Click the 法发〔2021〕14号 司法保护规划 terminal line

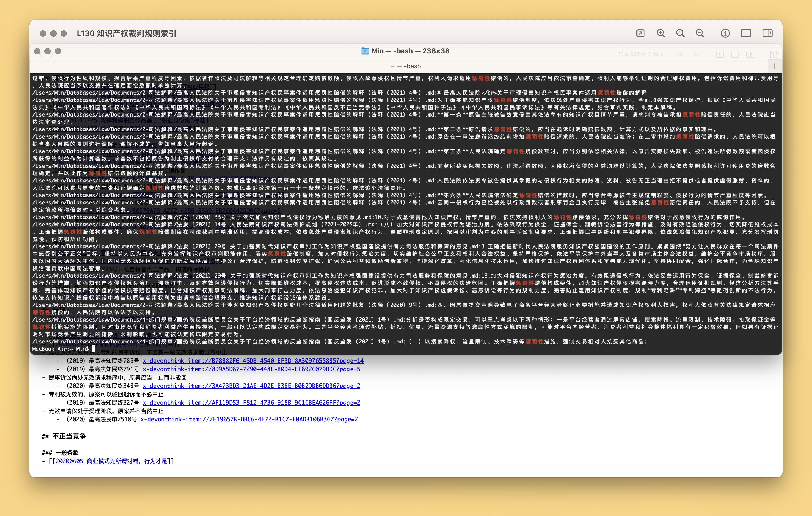[x=406, y=232]
